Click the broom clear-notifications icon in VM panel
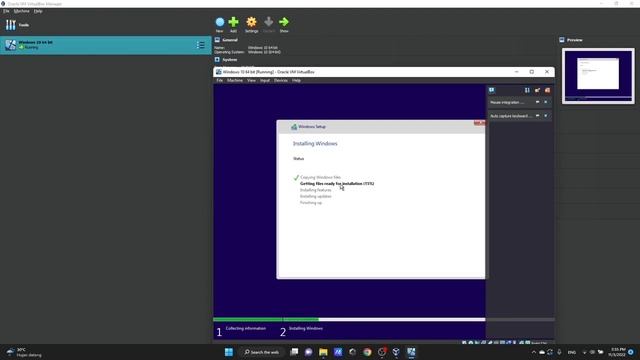 pos(537,90)
